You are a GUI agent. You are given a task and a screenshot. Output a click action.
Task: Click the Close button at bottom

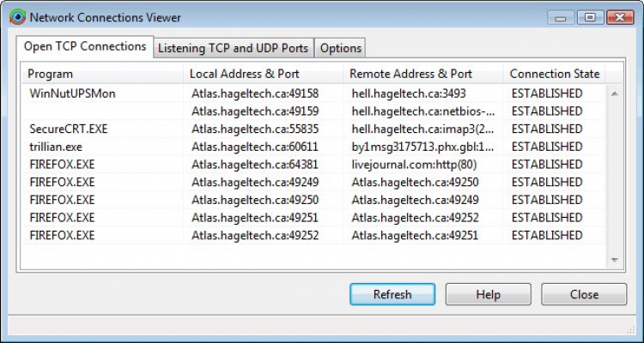point(584,294)
